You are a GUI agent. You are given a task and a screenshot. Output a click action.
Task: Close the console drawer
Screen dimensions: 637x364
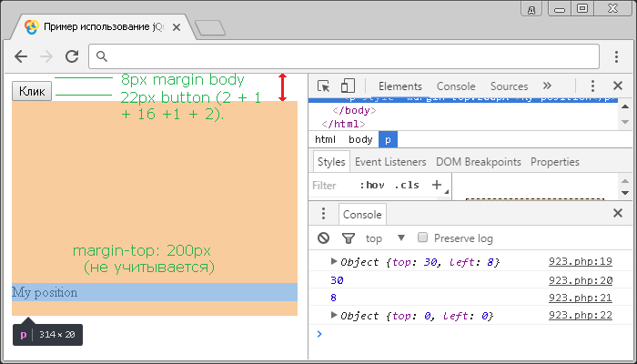click(x=618, y=213)
